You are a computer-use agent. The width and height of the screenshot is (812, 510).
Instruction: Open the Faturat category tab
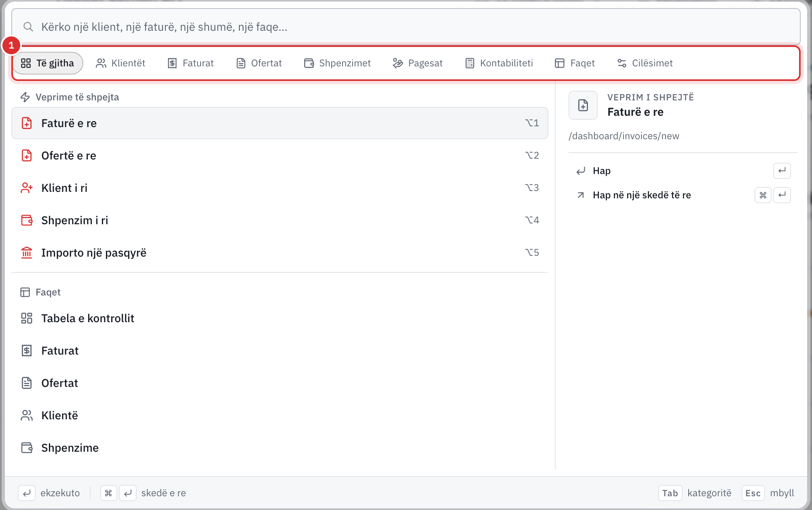point(190,63)
